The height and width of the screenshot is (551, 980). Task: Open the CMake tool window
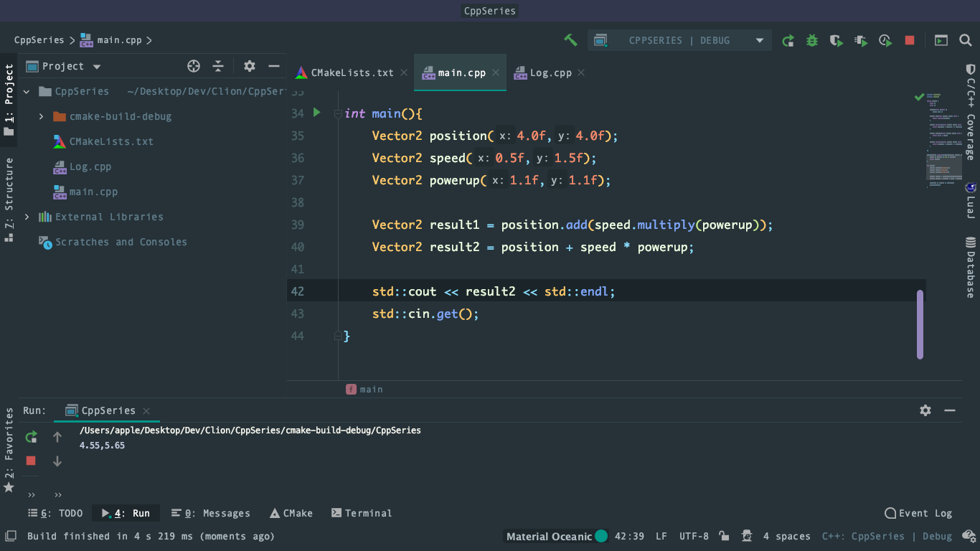[291, 513]
